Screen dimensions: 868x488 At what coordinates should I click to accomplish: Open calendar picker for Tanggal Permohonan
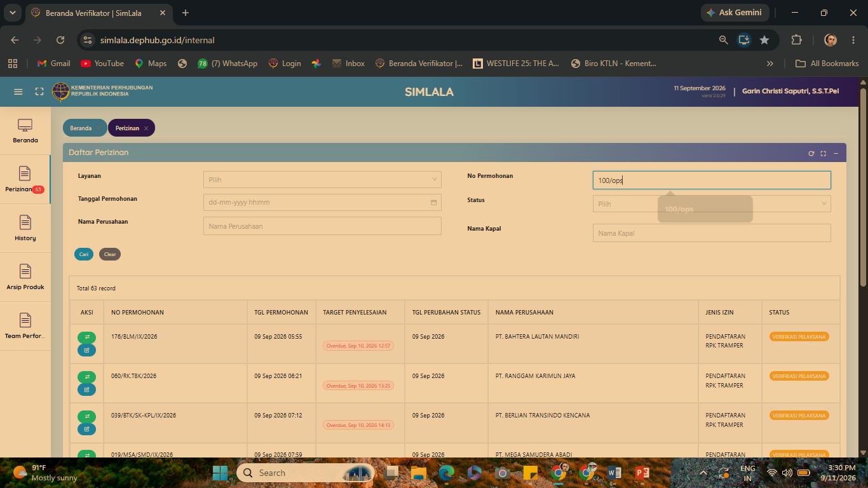point(433,202)
